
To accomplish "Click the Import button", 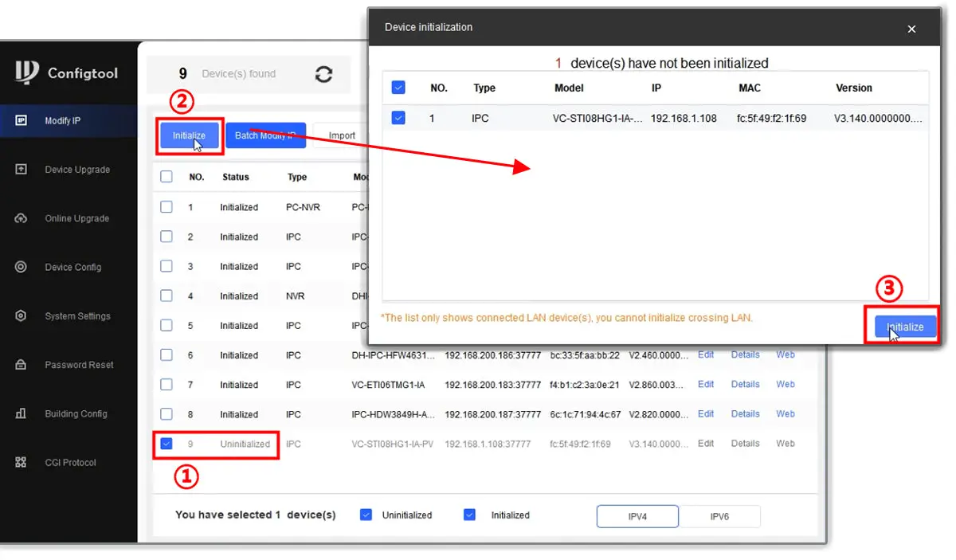I will (x=342, y=135).
